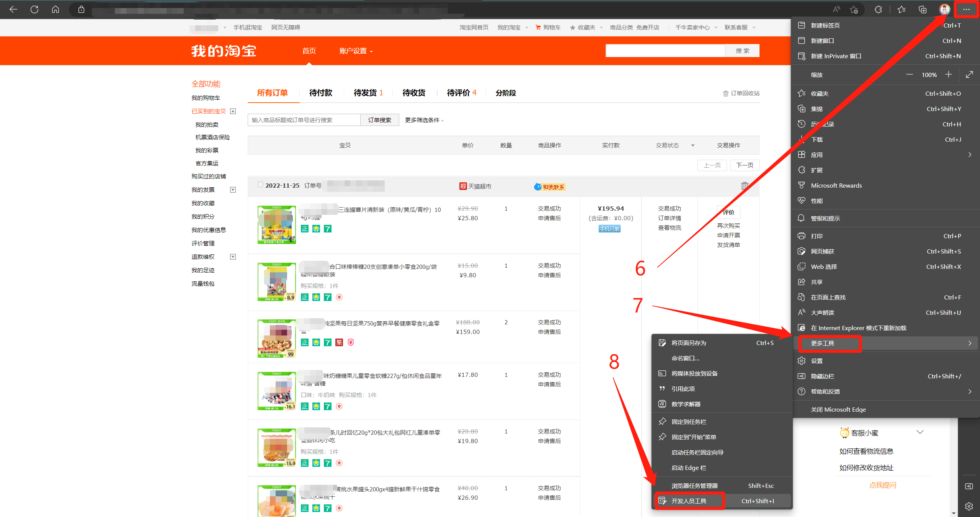Collapse the 客服小蜜 panel
The image size is (980, 517).
pyautogui.click(x=920, y=432)
